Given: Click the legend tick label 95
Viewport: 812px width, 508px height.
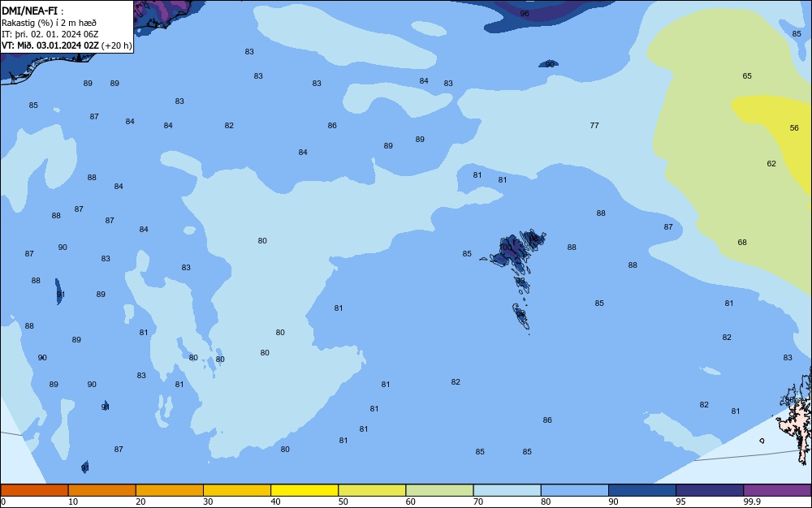Looking at the screenshot, I should click(x=680, y=502).
